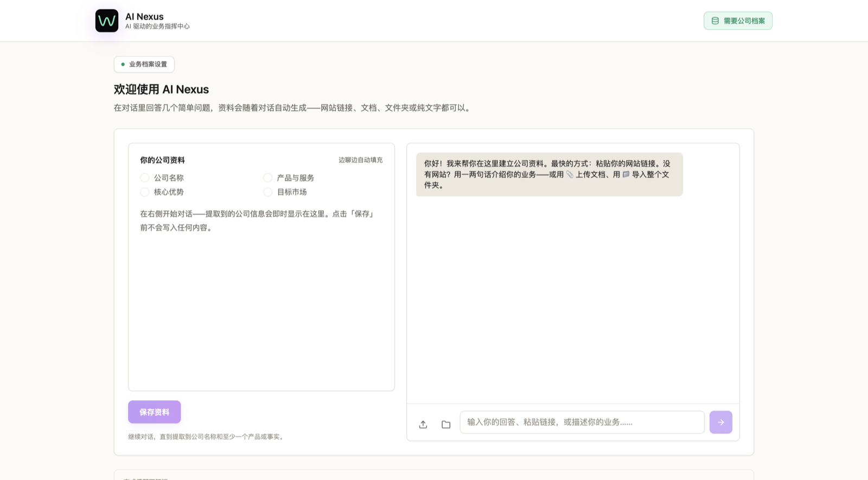
Task: Click the 继续对话 hint text below save
Action: click(207, 437)
